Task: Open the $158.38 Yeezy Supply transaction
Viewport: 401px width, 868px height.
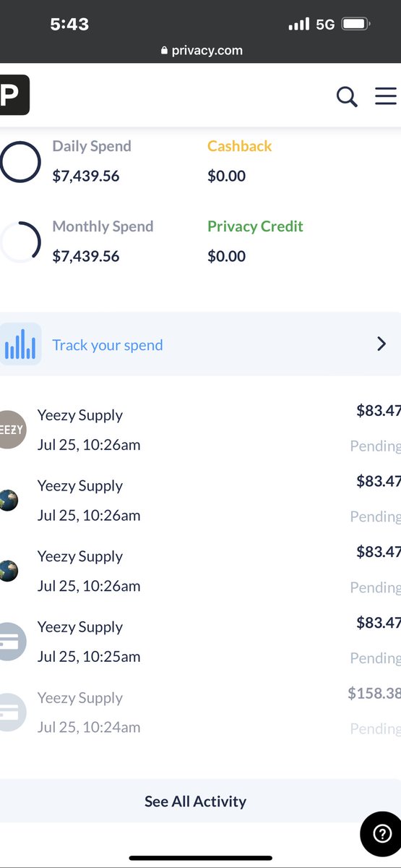Action: 200,712
